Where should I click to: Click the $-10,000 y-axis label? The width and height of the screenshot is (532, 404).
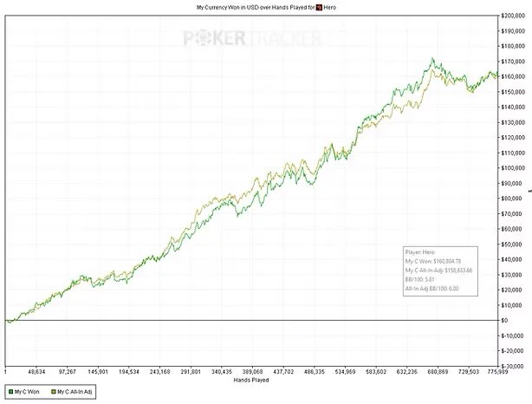pyautogui.click(x=512, y=336)
